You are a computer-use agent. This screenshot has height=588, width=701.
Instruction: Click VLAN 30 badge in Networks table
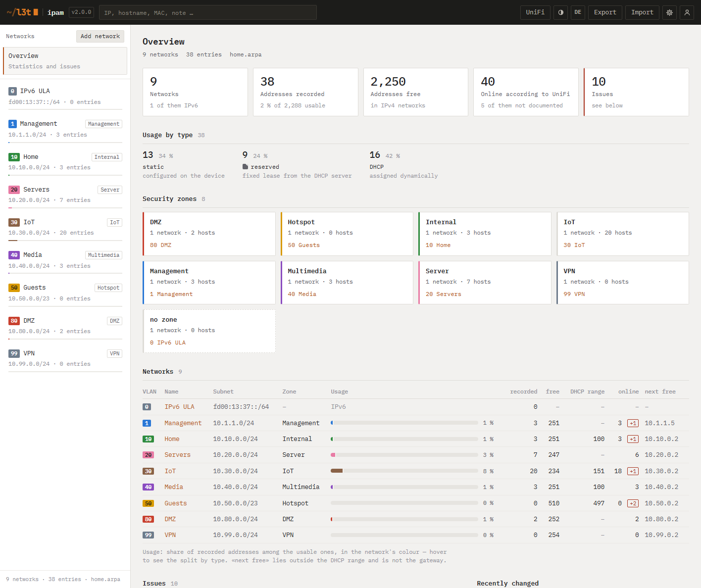coord(148,471)
